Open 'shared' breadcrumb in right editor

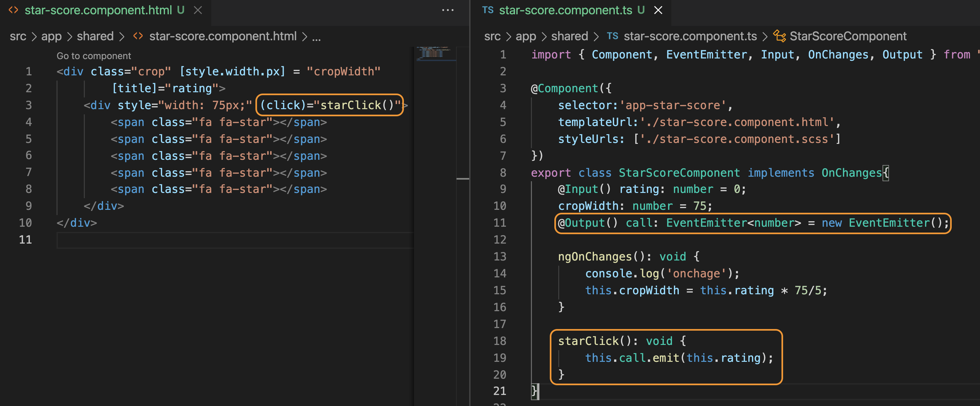pyautogui.click(x=569, y=36)
